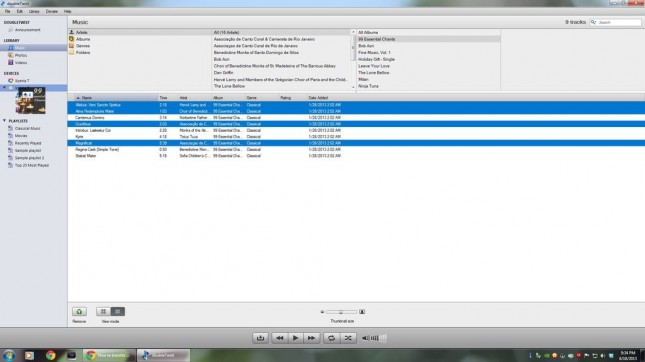Open the Edit menu
This screenshot has height=362, width=645.
(x=19, y=12)
